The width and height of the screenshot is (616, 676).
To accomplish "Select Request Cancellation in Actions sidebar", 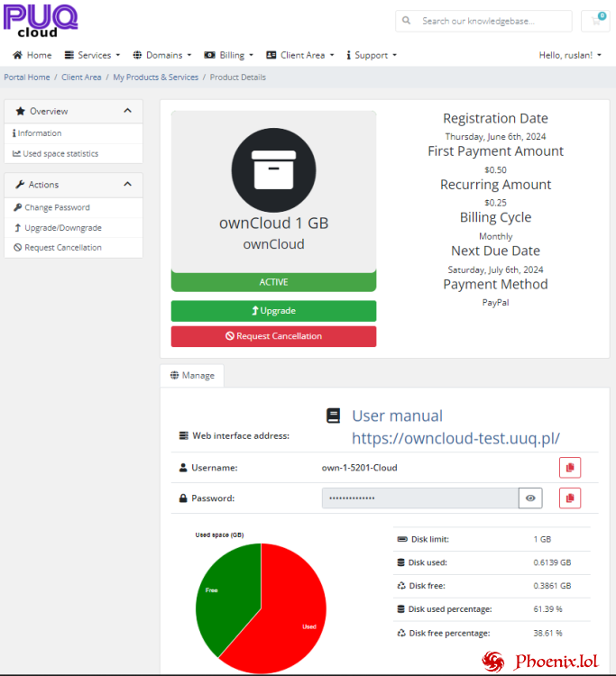I will coord(73,248).
